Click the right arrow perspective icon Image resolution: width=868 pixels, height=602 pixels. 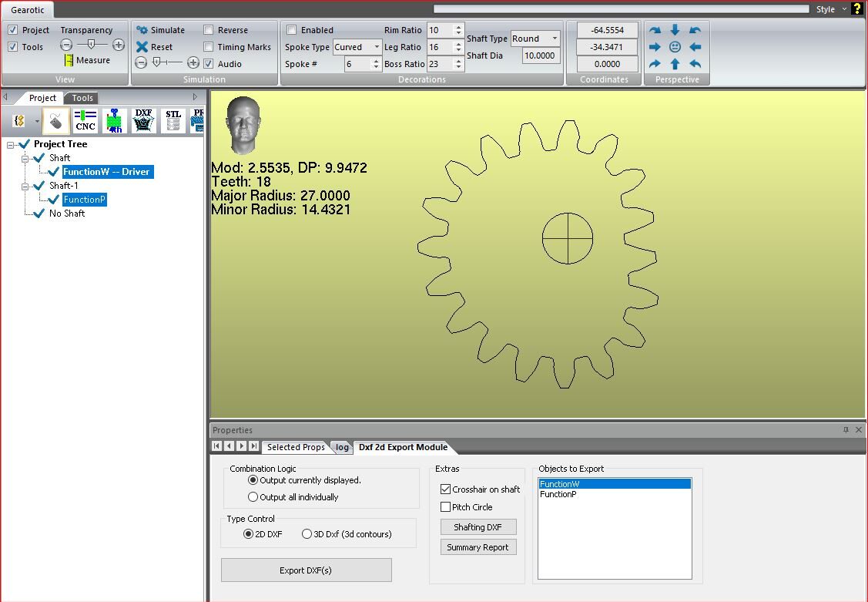655,47
